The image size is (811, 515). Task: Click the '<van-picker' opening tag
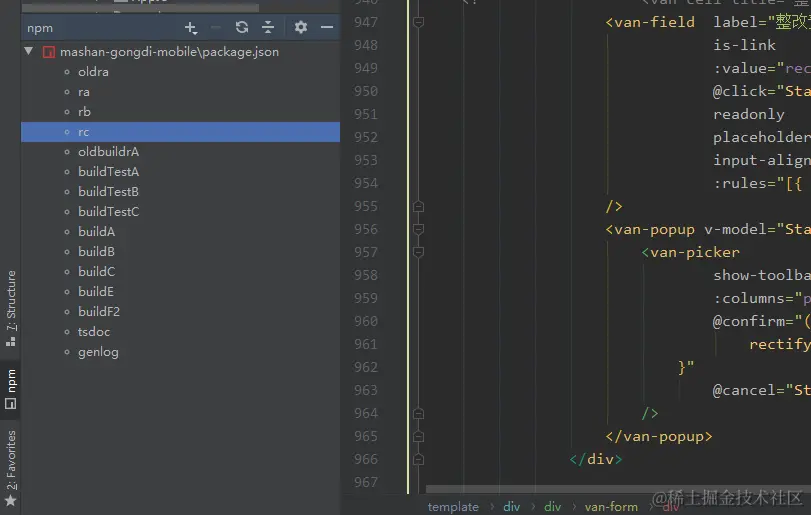pyautogui.click(x=690, y=252)
